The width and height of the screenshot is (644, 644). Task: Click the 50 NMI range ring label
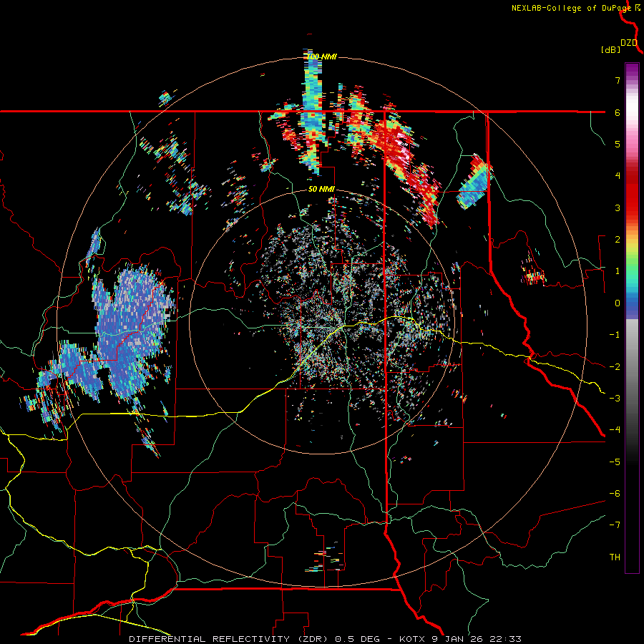(321, 189)
